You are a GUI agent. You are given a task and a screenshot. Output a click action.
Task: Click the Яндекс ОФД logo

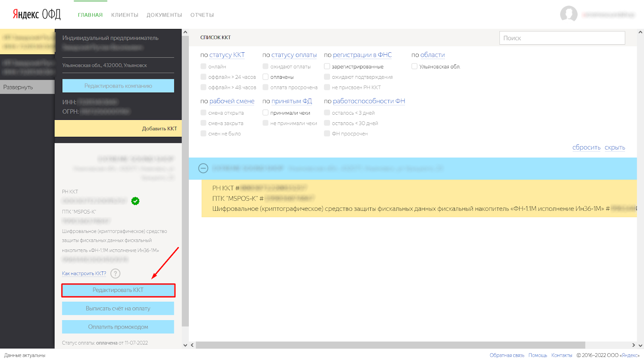pos(37,14)
